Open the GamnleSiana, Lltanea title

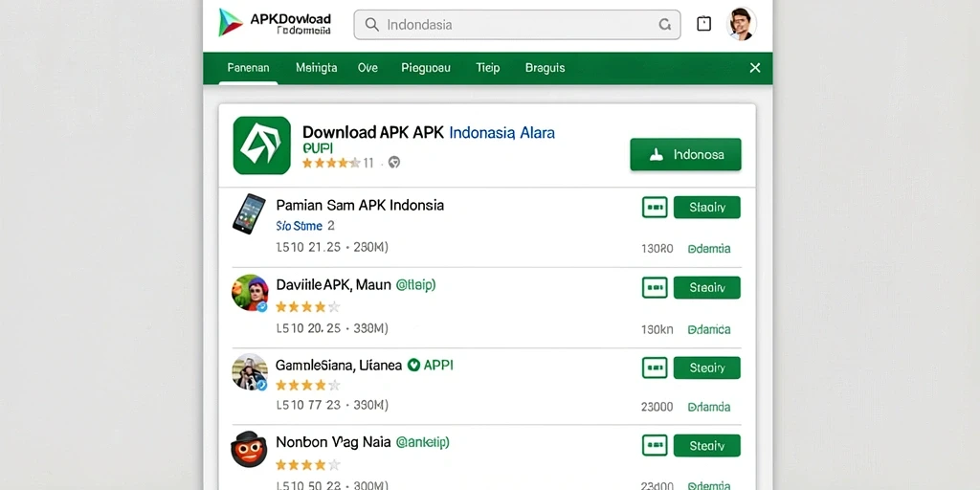point(339,366)
